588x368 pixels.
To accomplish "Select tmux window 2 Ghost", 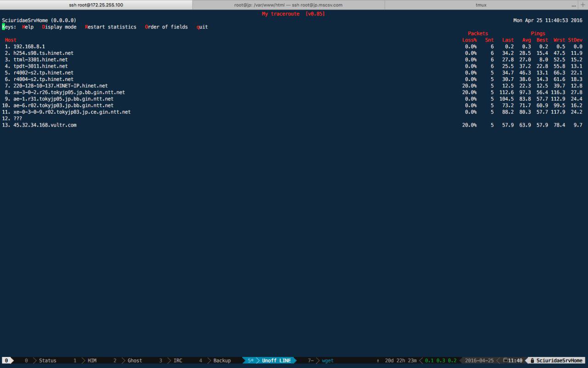I will 128,361.
